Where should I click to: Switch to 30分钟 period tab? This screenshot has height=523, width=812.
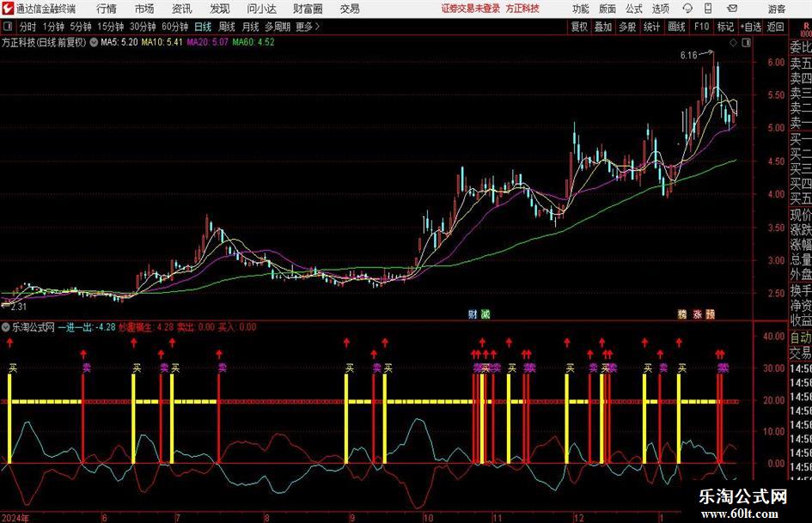click(143, 27)
